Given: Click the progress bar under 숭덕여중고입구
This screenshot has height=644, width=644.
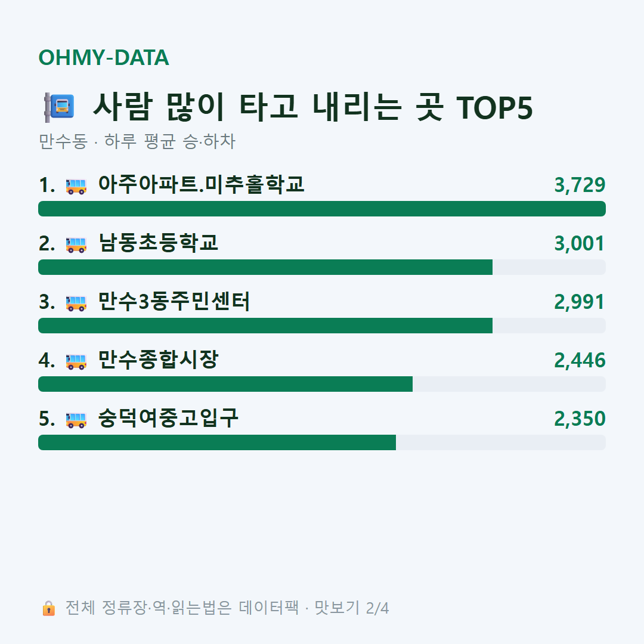Looking at the screenshot, I should point(322,442).
